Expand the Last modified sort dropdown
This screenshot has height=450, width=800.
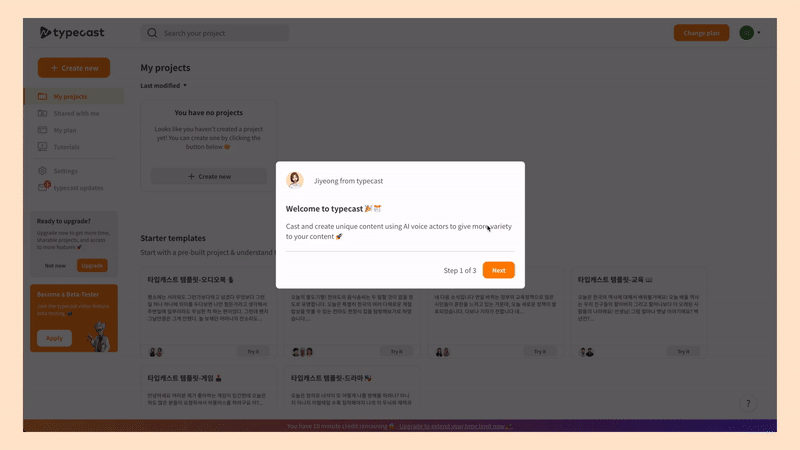164,86
